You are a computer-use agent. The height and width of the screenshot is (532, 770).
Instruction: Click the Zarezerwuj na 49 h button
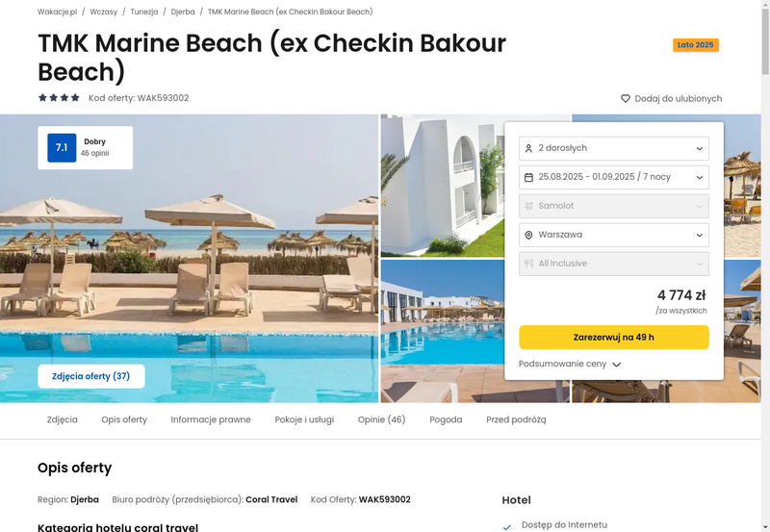click(x=614, y=337)
